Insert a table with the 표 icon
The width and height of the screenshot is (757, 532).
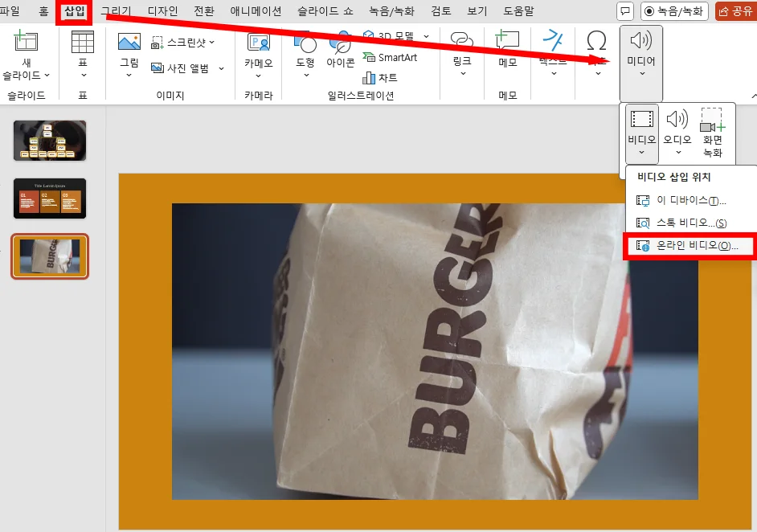tap(83, 42)
